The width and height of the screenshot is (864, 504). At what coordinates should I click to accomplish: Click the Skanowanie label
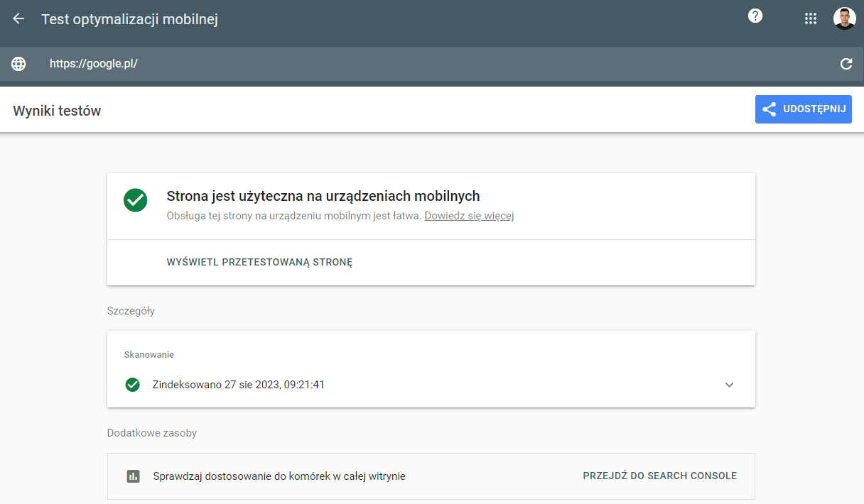(149, 354)
